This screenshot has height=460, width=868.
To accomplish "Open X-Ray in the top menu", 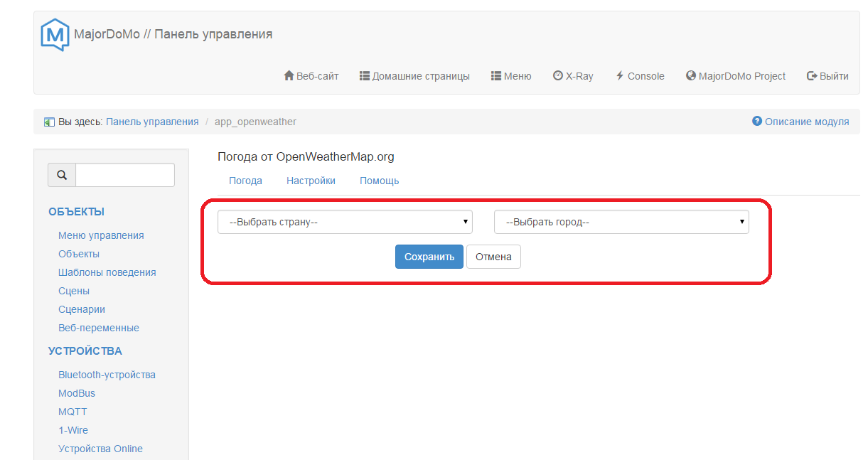I will [579, 76].
